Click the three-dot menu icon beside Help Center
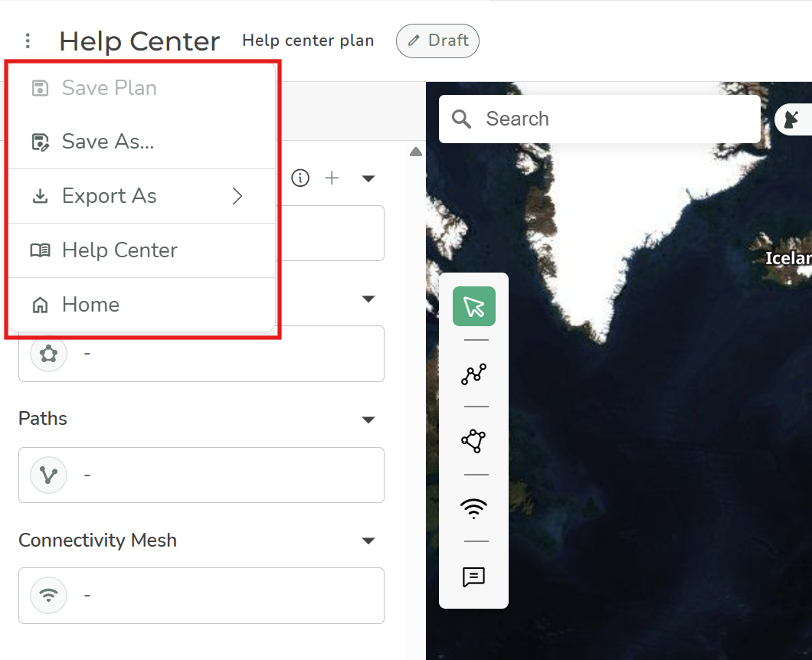Screen dimensions: 812x660 28,41
